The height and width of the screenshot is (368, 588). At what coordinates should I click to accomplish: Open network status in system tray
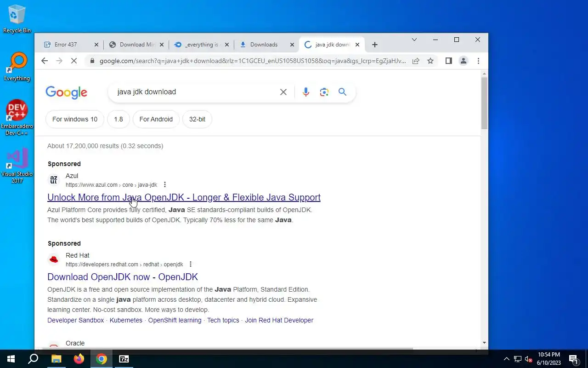point(518,359)
